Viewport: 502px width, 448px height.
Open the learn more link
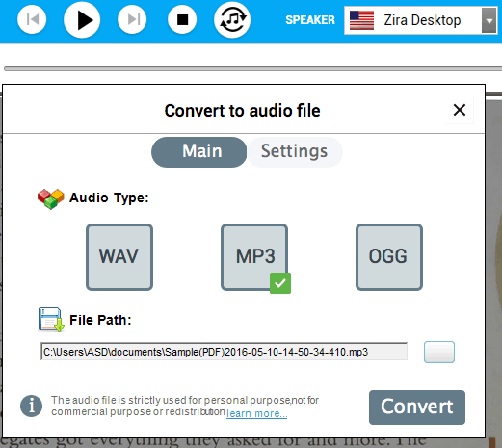pyautogui.click(x=256, y=413)
